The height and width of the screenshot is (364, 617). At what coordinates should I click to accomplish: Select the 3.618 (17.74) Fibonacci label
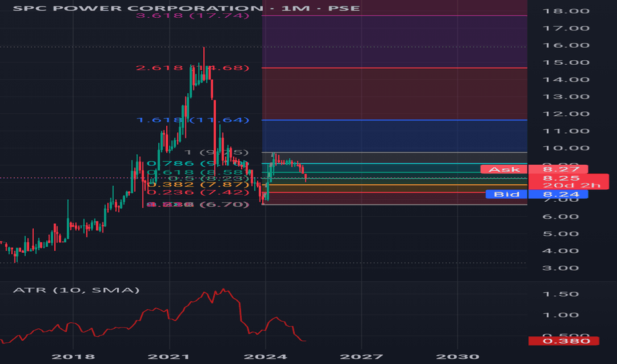tap(193, 16)
